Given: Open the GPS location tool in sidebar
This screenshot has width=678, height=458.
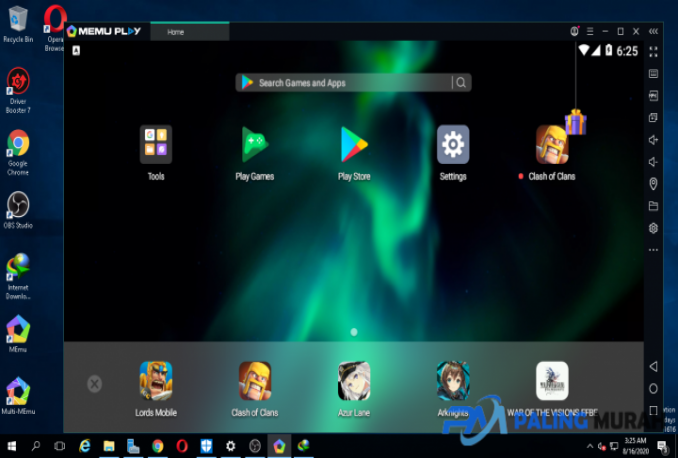Looking at the screenshot, I should pos(653,184).
